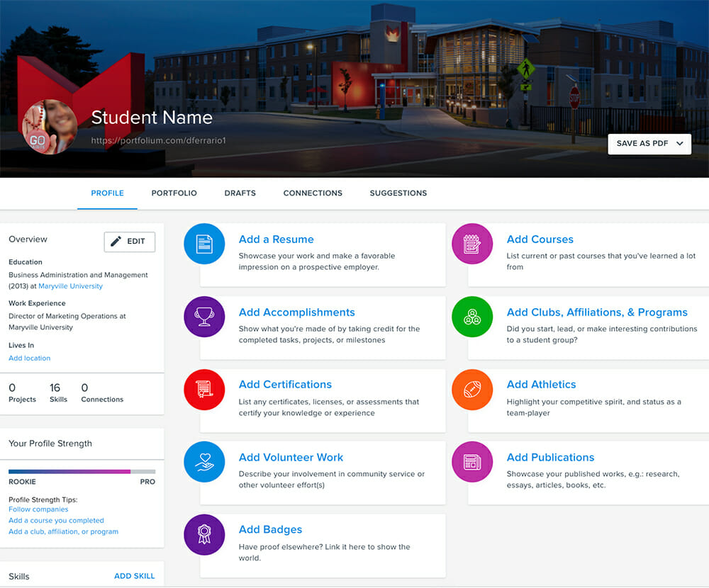709x588 pixels.
Task: Click the profile strength progress bar
Action: click(x=82, y=471)
